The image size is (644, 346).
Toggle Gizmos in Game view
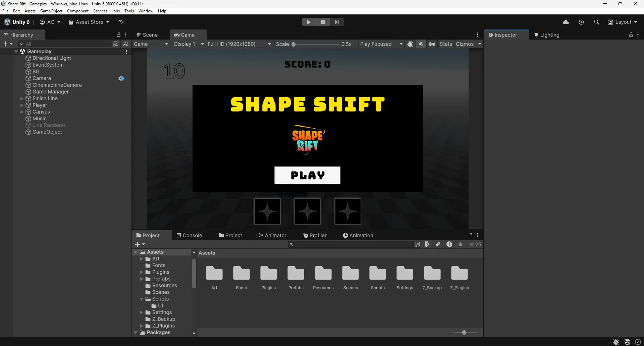[x=465, y=44]
